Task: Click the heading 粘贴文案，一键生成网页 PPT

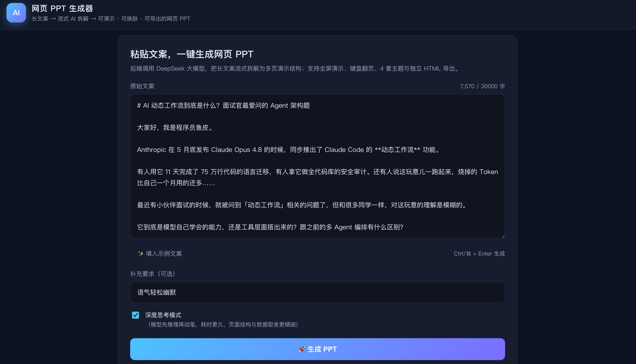Action: click(x=192, y=54)
